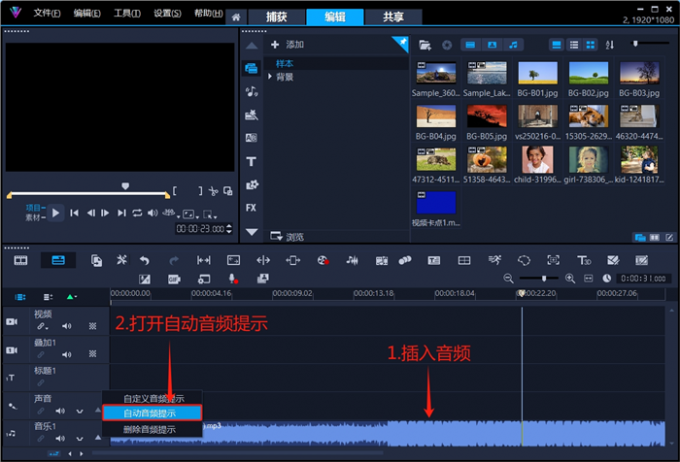
Task: Toggle repeat playback in preview controls
Action: [x=137, y=213]
